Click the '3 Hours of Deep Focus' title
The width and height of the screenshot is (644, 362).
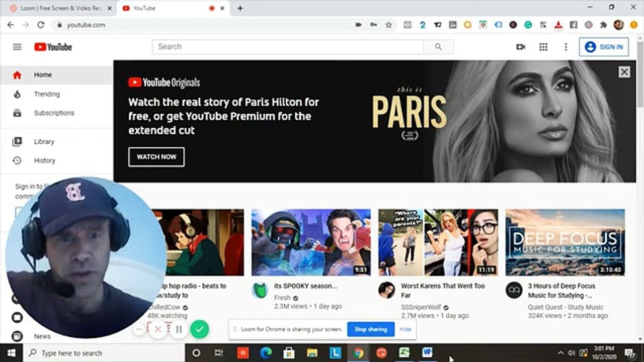click(x=561, y=291)
